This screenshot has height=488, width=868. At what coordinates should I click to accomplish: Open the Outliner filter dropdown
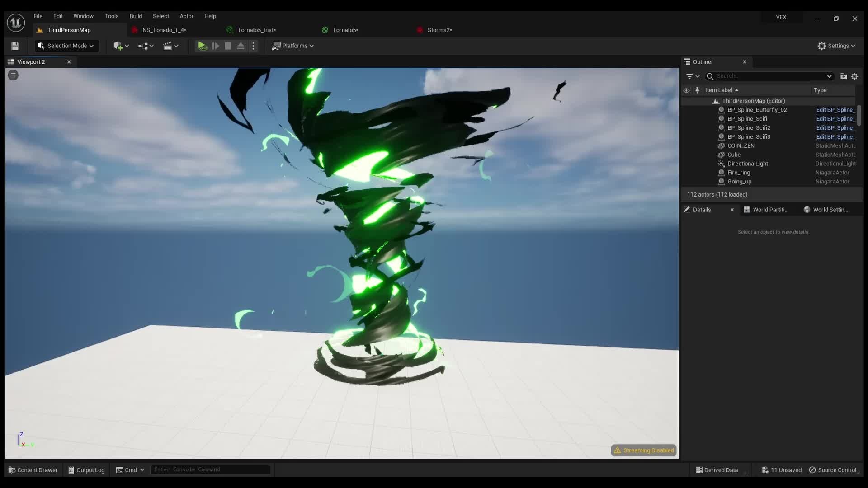coord(692,76)
